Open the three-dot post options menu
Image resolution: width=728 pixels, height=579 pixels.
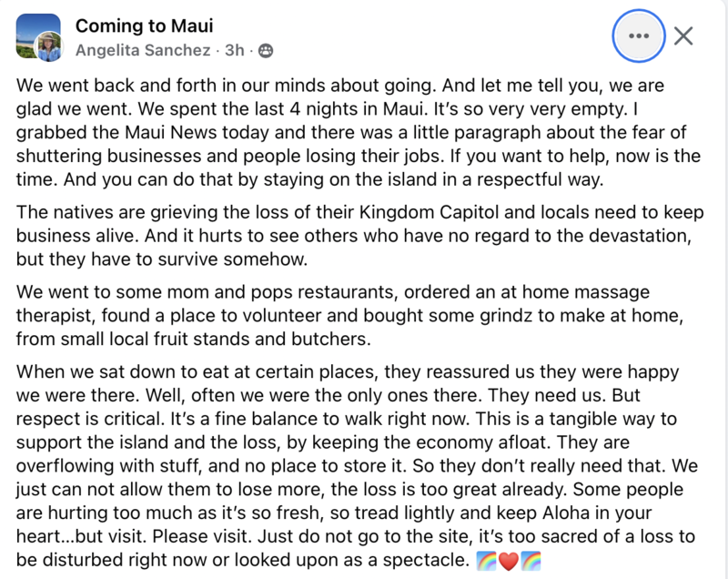coord(639,36)
